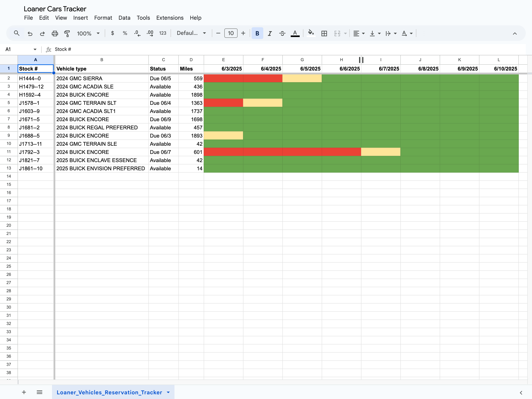The image size is (532, 399).
Task: Click the search menus magnifier icon
Action: [x=17, y=33]
